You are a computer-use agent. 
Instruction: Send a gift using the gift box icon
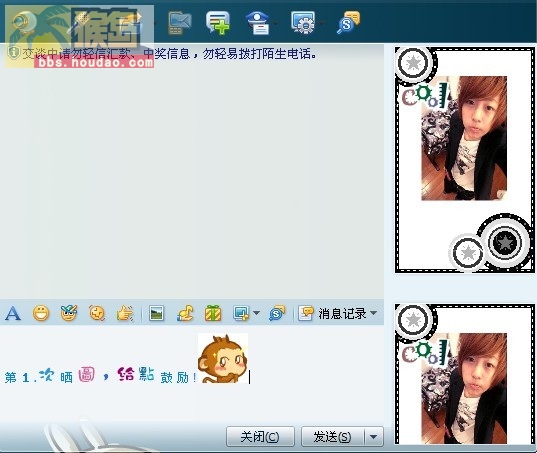[x=213, y=313]
